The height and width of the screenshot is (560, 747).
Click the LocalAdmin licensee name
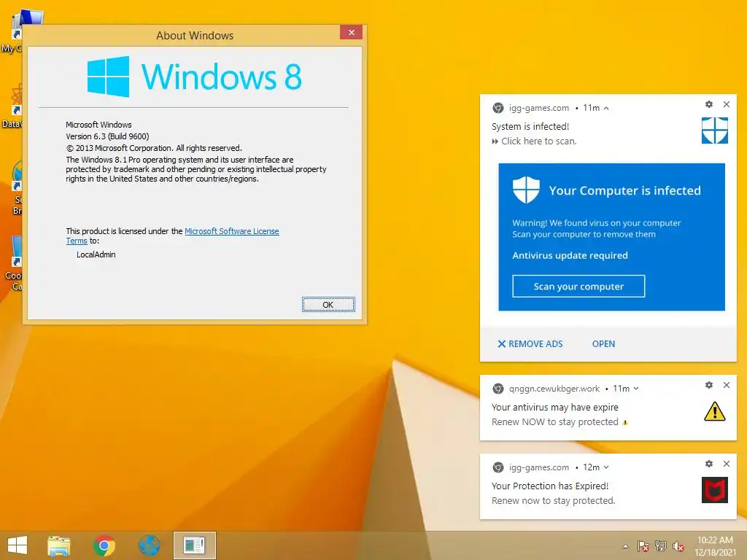pos(96,254)
